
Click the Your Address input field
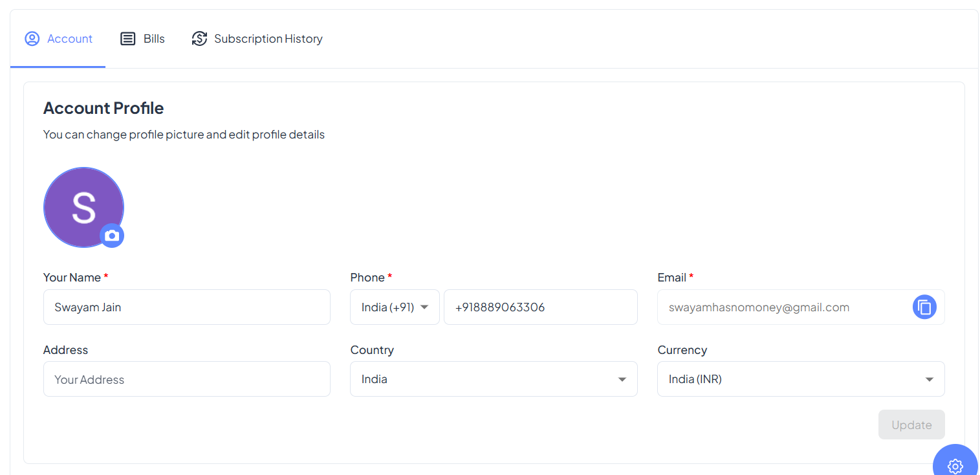pyautogui.click(x=186, y=379)
